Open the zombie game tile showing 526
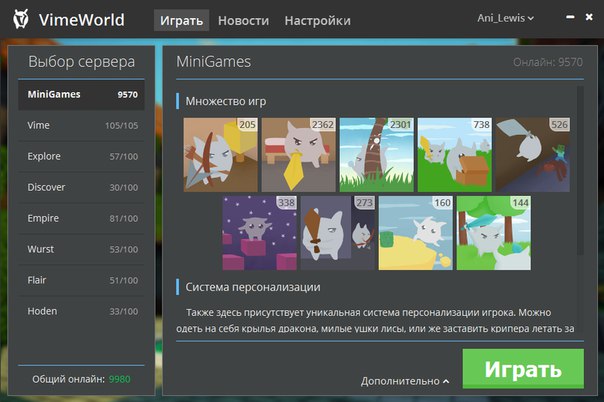The height and width of the screenshot is (402, 604). (533, 155)
